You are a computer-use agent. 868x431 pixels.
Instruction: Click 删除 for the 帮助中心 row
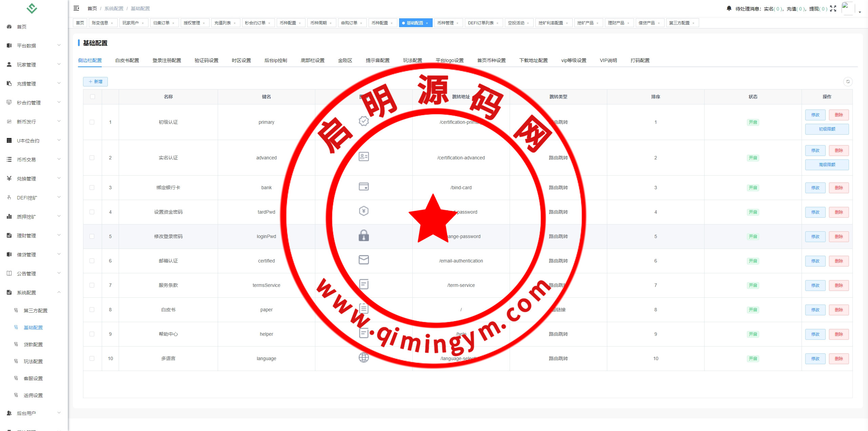(x=839, y=334)
